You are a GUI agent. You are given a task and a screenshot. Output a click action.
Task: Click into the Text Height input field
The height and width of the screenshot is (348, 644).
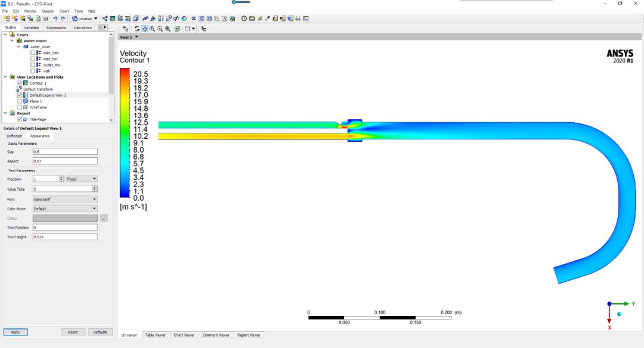tap(65, 237)
